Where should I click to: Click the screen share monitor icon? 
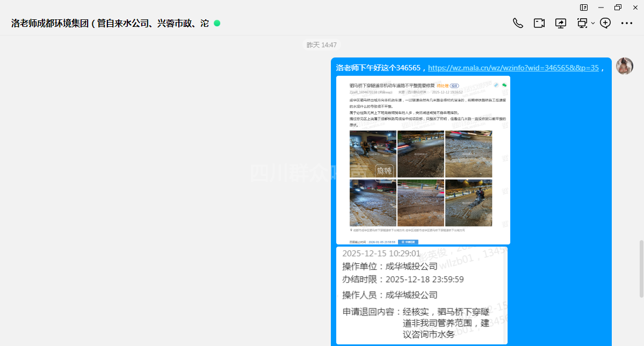coord(561,23)
